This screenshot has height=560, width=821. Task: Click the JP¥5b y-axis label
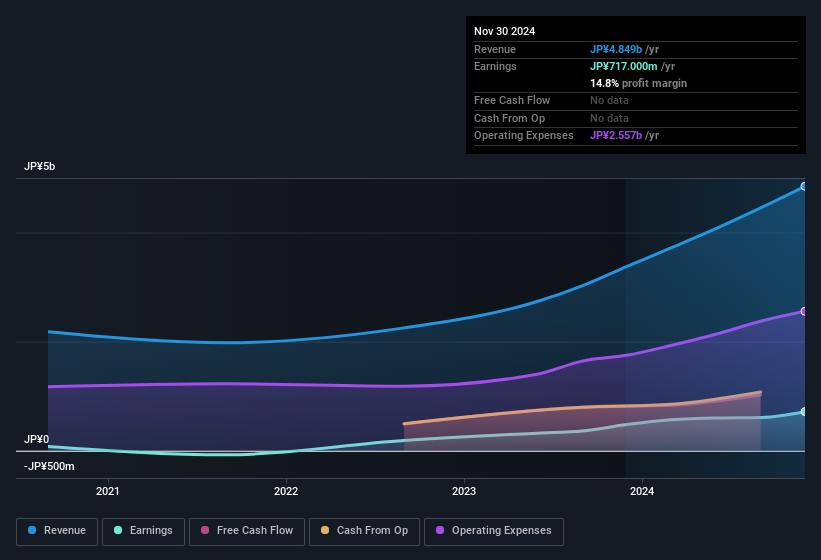point(39,166)
